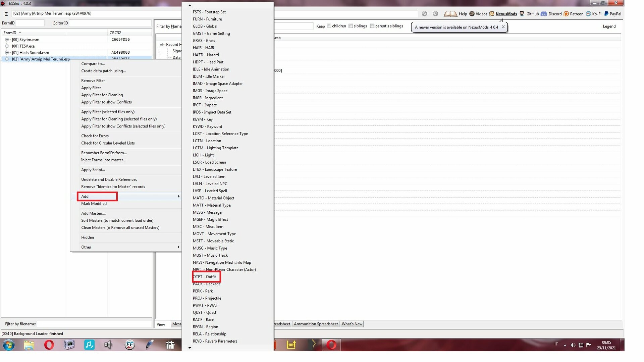
Task: Collapse the Record Header node
Action: [161, 45]
